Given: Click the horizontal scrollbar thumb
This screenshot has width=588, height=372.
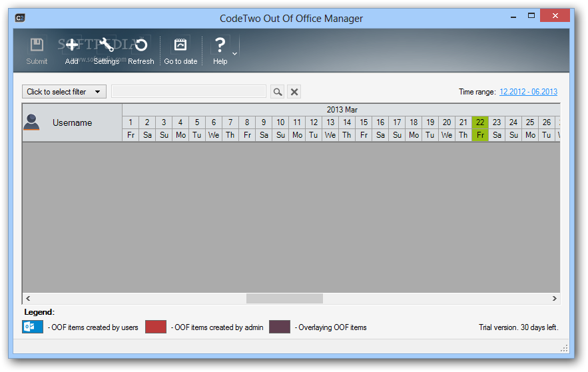Looking at the screenshot, I should click(284, 298).
